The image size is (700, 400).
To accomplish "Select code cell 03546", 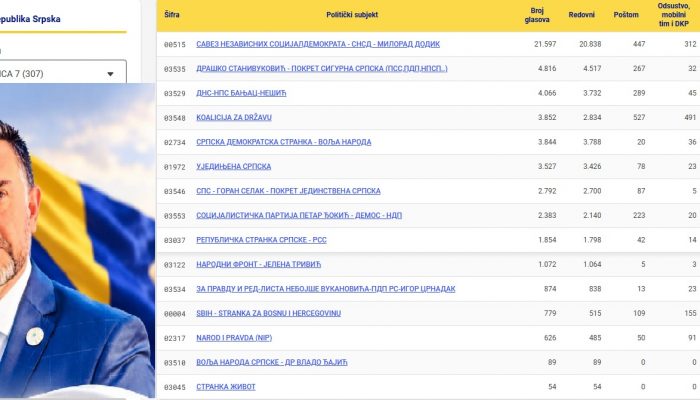I will pyautogui.click(x=175, y=192).
